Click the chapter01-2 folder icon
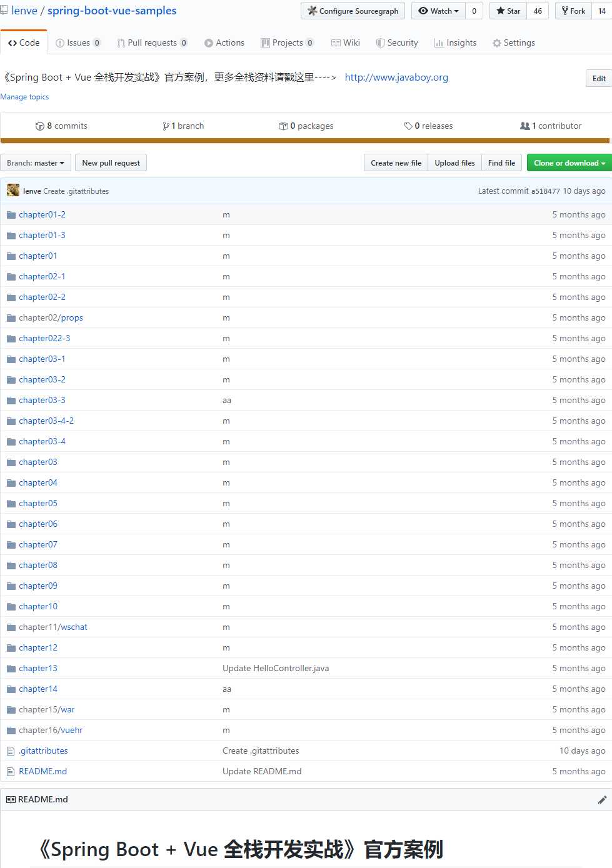This screenshot has height=868, width=612. (x=11, y=214)
